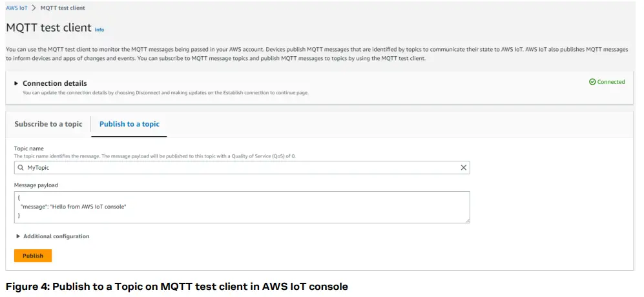The image size is (644, 297).
Task: Switch to the Subscribe to a topic tab
Action: click(x=48, y=124)
